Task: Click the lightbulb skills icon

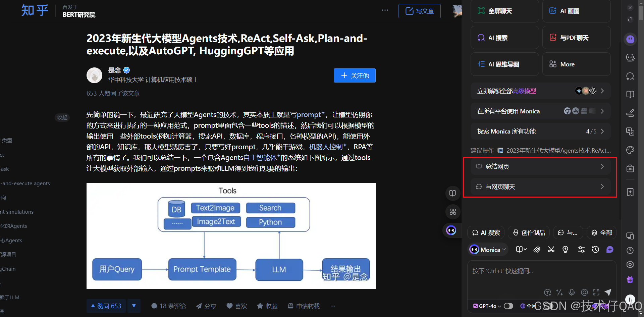Action: (566, 250)
